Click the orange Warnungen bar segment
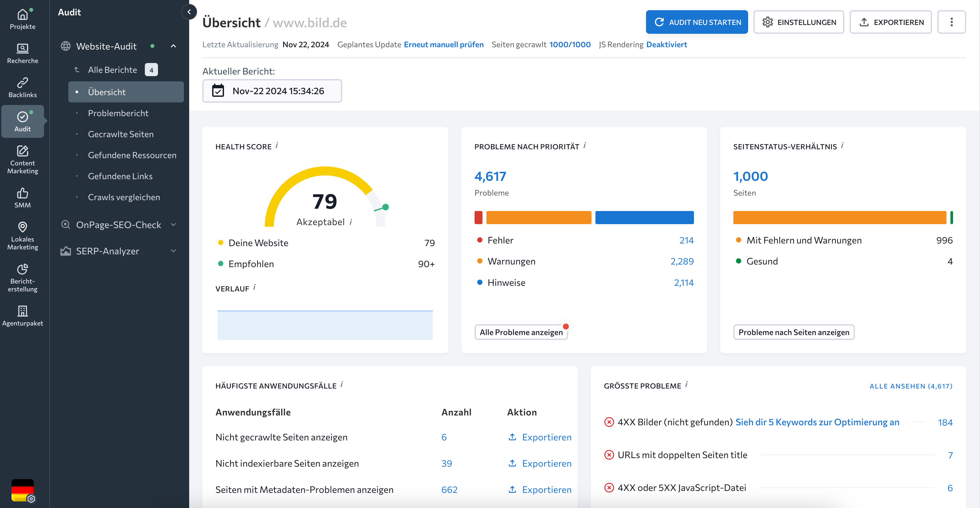980x508 pixels. [x=538, y=218]
